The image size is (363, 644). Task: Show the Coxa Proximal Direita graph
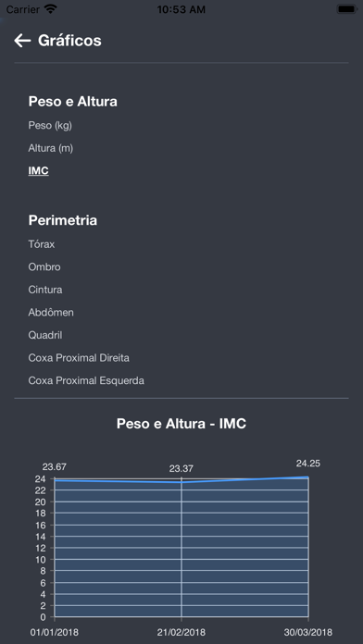[79, 358]
